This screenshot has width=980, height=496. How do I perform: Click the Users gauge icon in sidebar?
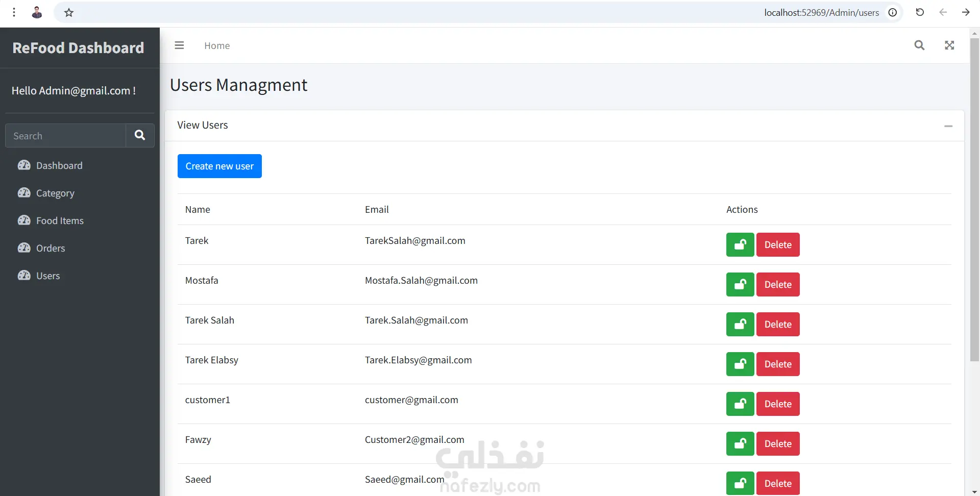click(24, 275)
